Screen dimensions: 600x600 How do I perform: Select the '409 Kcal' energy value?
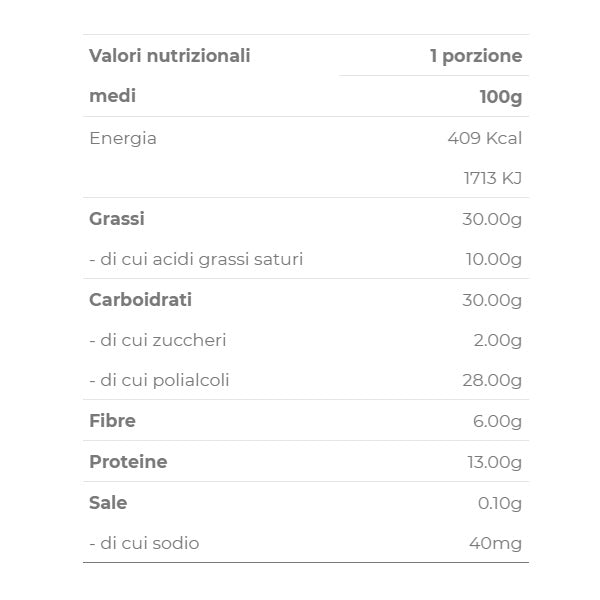click(x=485, y=138)
